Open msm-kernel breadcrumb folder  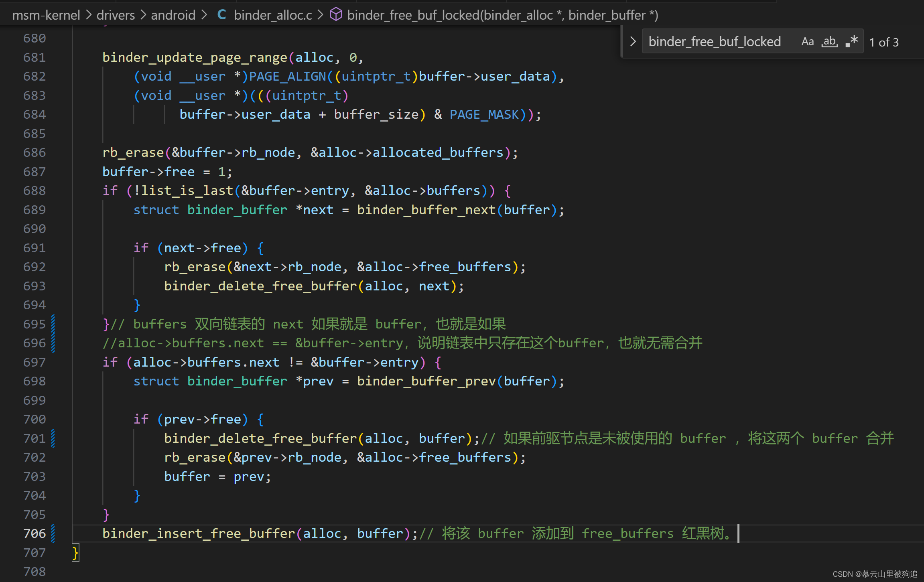(46, 15)
